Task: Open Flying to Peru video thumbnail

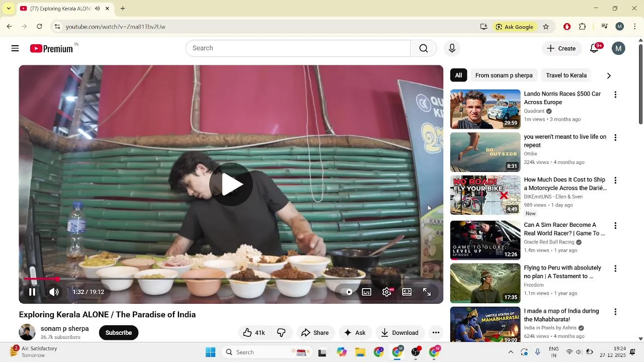Action: 486,283
